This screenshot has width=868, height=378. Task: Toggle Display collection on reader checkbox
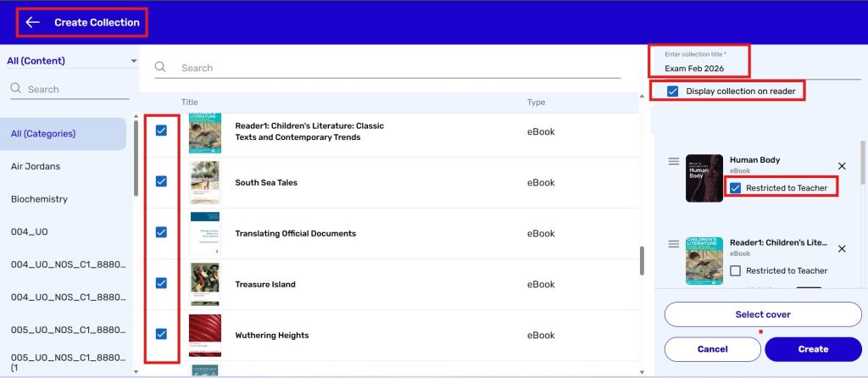[x=672, y=92]
